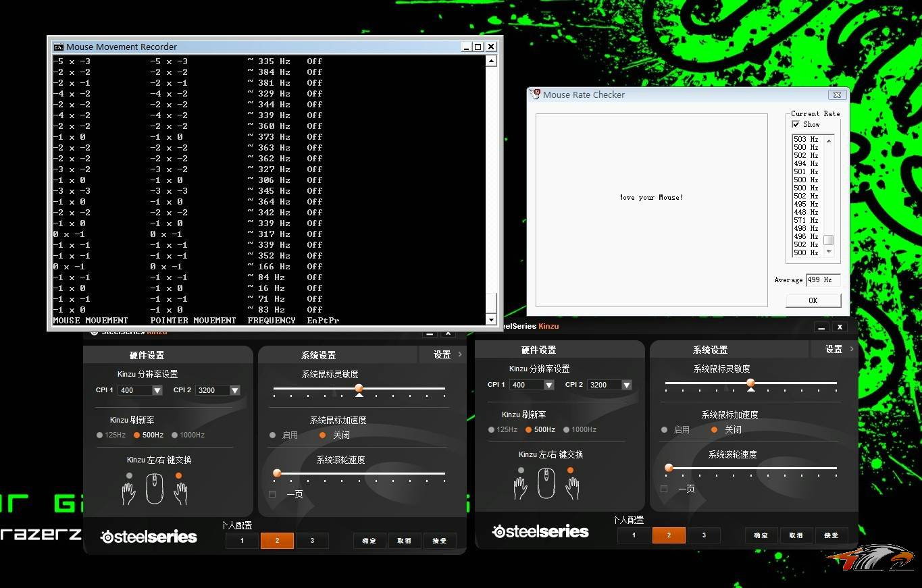922x588 pixels.
Task: Switch to profile 1 in right SteelSeries window
Action: (634, 535)
